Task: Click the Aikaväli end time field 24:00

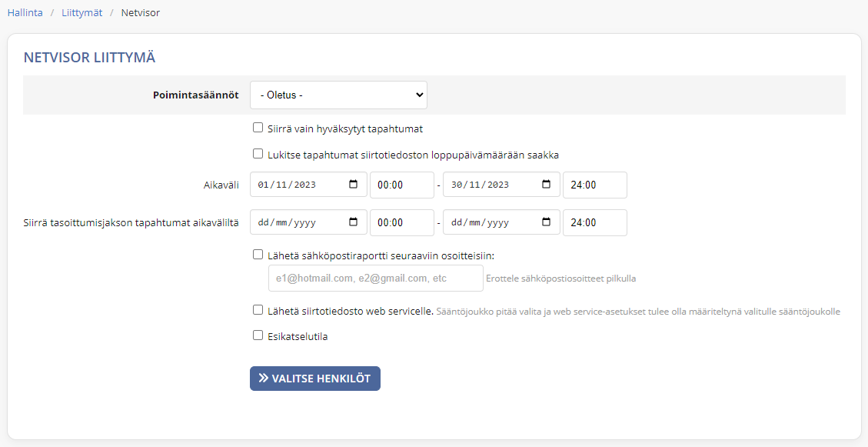Action: 595,185
